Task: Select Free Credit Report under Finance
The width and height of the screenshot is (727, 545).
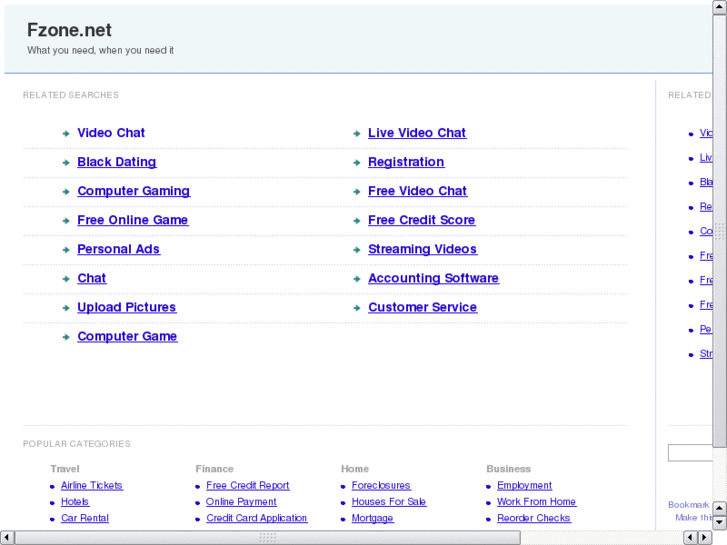Action: [247, 485]
